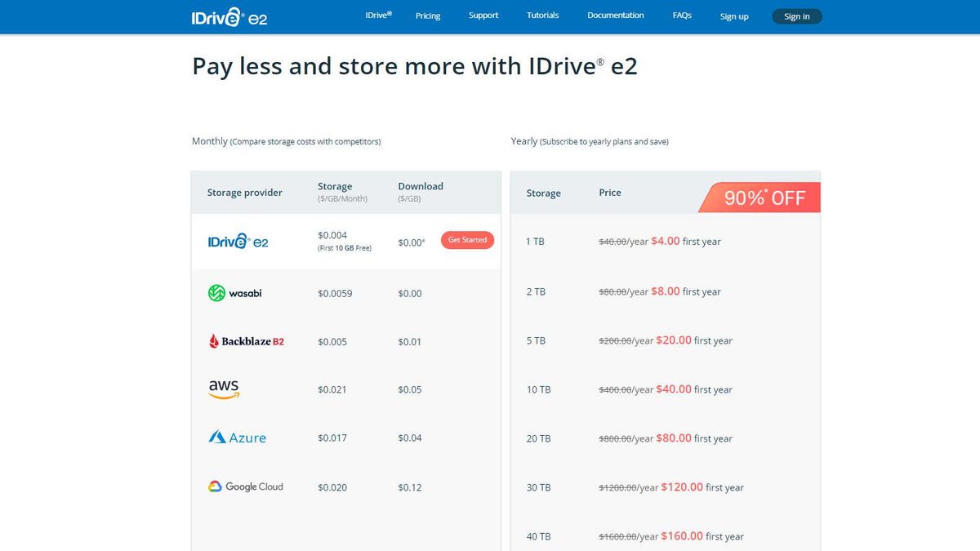Image resolution: width=980 pixels, height=551 pixels.
Task: Open the Pricing page
Action: pos(428,16)
